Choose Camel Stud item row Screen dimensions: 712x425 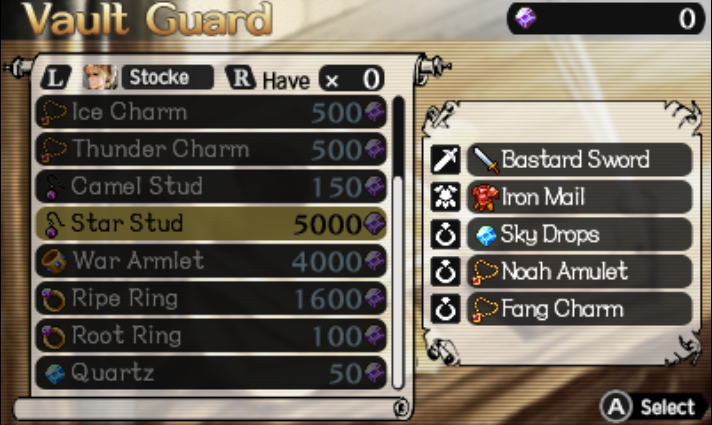pos(211,186)
